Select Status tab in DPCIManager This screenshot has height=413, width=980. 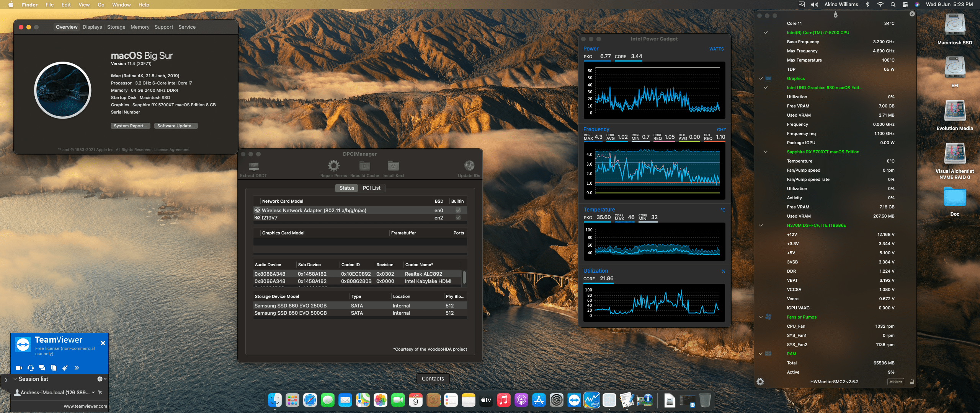click(x=347, y=188)
